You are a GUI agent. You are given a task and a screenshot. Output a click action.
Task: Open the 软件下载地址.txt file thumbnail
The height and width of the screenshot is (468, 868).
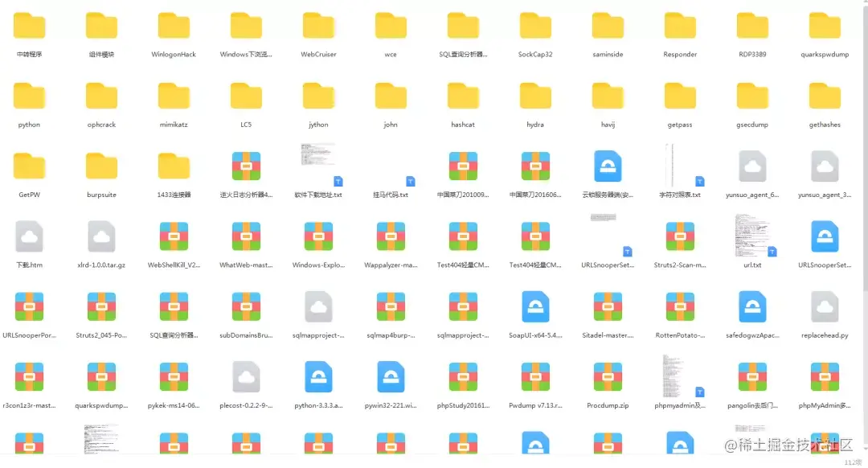[x=321, y=165]
